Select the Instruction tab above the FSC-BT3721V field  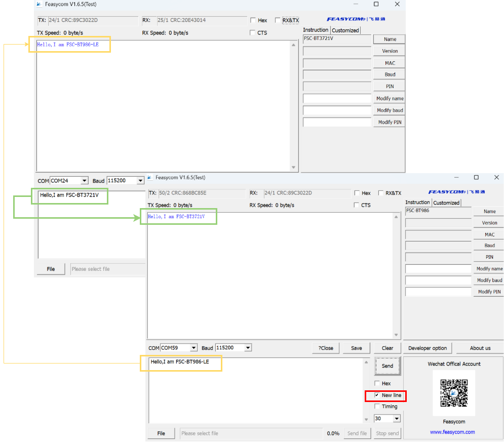click(x=316, y=30)
